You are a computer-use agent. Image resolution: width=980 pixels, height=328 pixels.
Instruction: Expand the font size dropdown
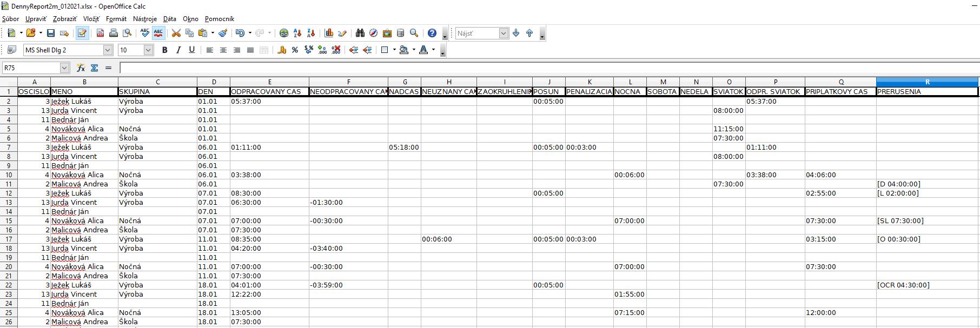coord(148,50)
